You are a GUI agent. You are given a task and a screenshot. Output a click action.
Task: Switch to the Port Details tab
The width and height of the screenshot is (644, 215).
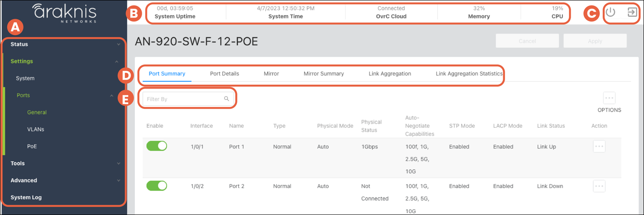point(224,74)
